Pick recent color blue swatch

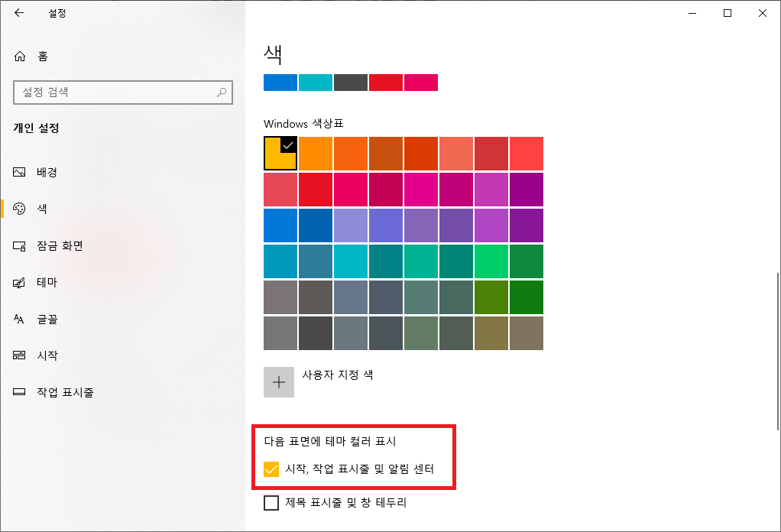280,83
